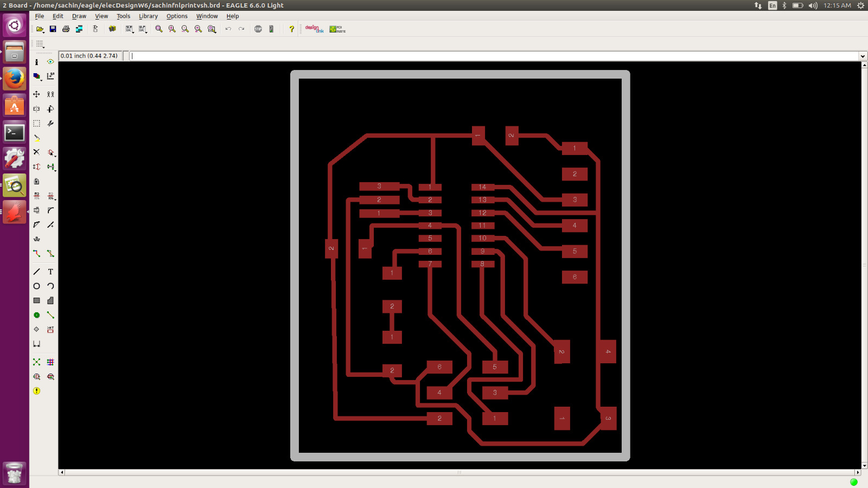Open designlink search
This screenshot has width=868, height=488.
point(314,29)
